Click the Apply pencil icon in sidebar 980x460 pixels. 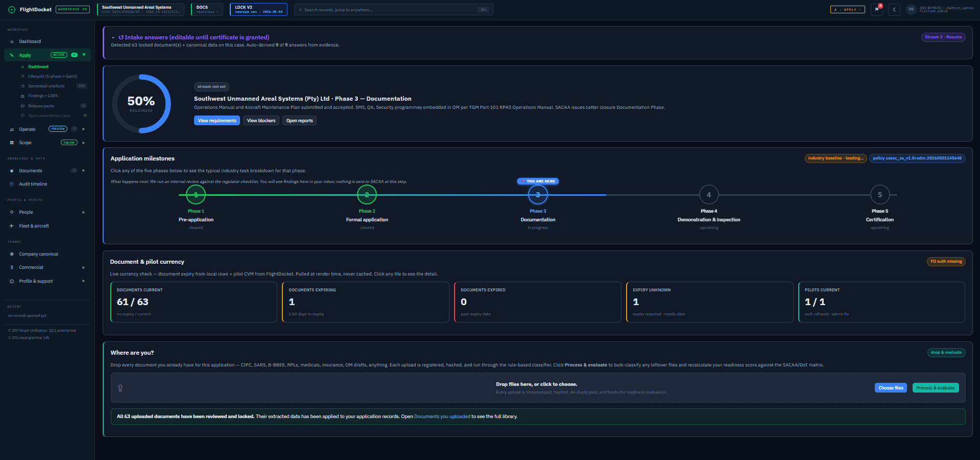(12, 55)
